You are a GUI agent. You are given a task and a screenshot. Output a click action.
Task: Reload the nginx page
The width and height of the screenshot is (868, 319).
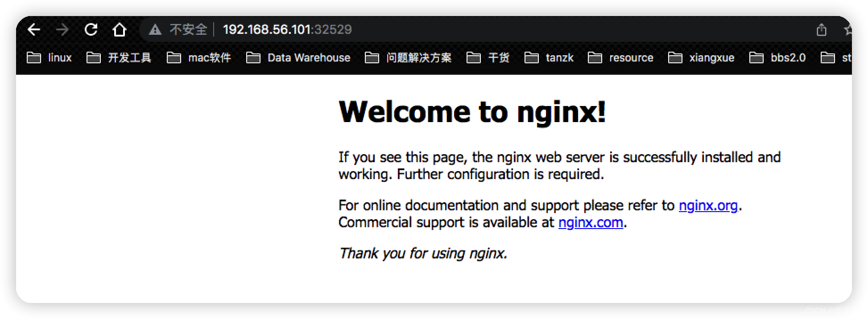(91, 29)
